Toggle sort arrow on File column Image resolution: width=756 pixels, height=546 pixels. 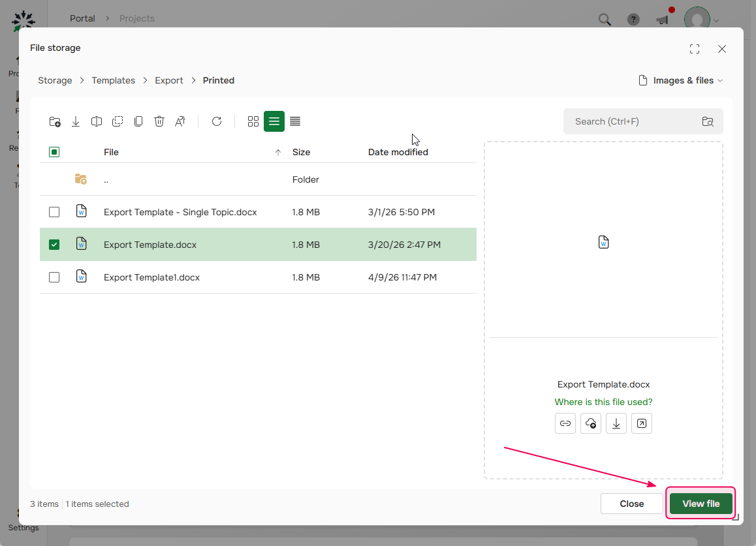point(277,152)
